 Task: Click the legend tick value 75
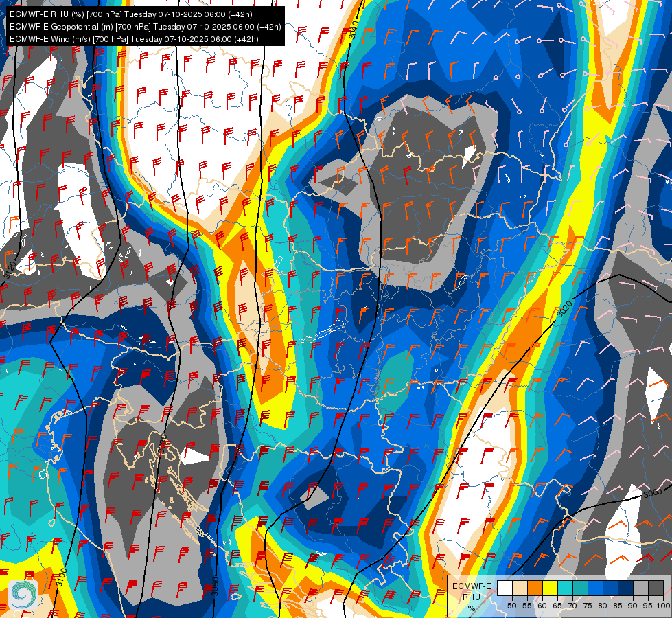pos(588,606)
